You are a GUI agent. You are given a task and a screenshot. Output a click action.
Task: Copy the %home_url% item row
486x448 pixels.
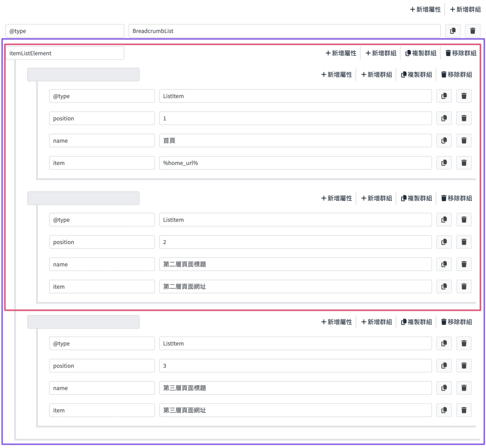click(x=444, y=163)
